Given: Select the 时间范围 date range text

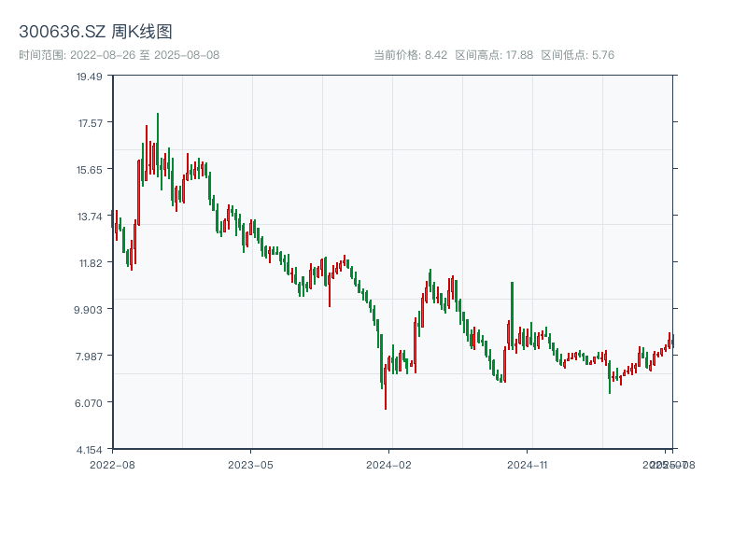Looking at the screenshot, I should 120,55.
